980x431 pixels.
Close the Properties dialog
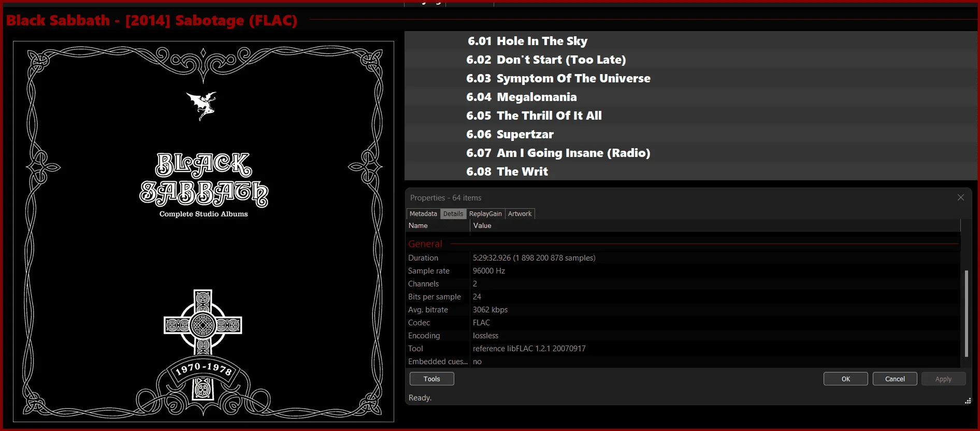pyautogui.click(x=961, y=197)
